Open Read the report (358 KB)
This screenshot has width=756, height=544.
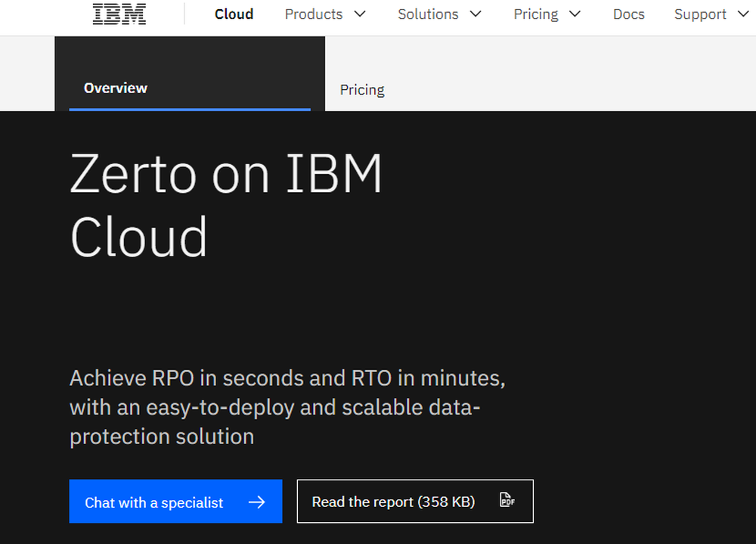click(415, 501)
